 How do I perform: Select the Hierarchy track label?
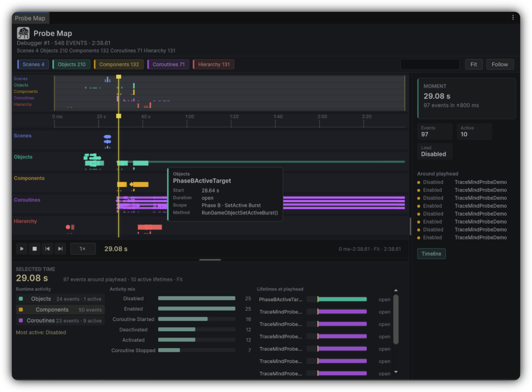point(25,221)
